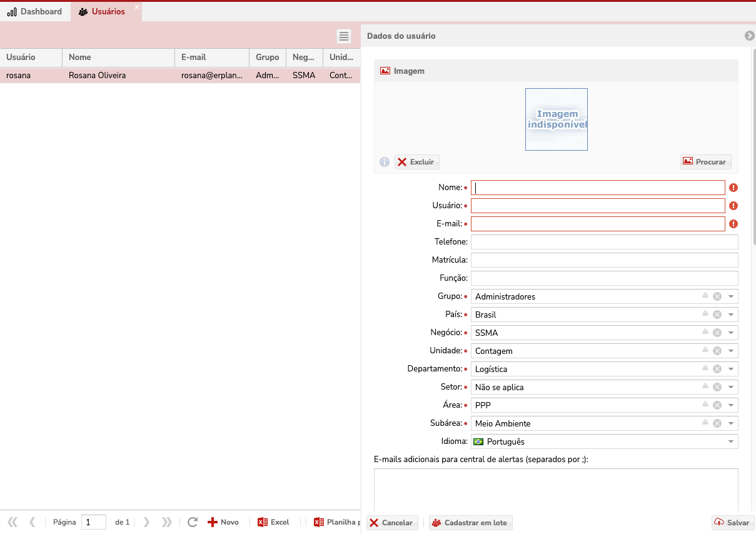Click the up-arrow icon in Unidade field
The height and width of the screenshot is (534, 756).
[x=705, y=350]
